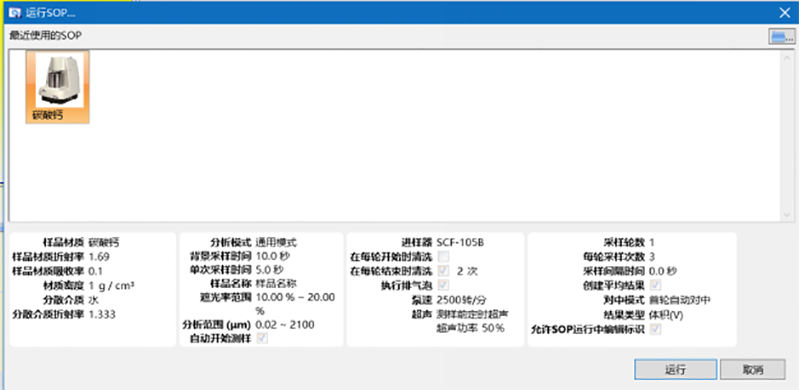Click the 单次采样时间 value 5.0 秒
Screen dimensions: 800x390
point(269,270)
